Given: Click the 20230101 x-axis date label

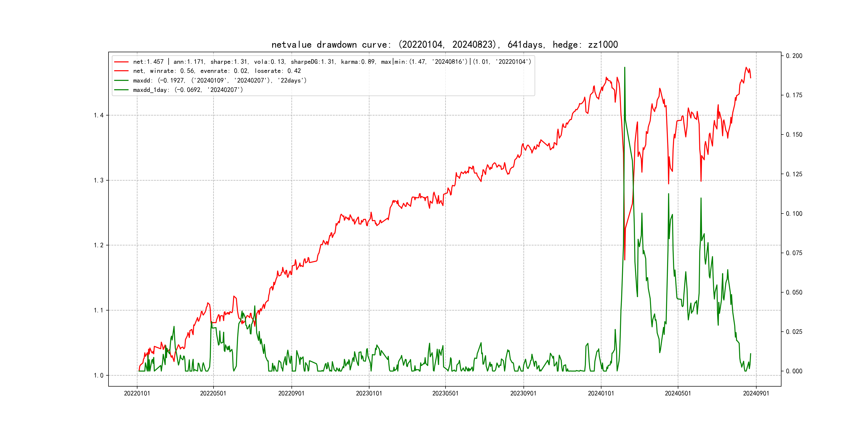Looking at the screenshot, I should (369, 394).
